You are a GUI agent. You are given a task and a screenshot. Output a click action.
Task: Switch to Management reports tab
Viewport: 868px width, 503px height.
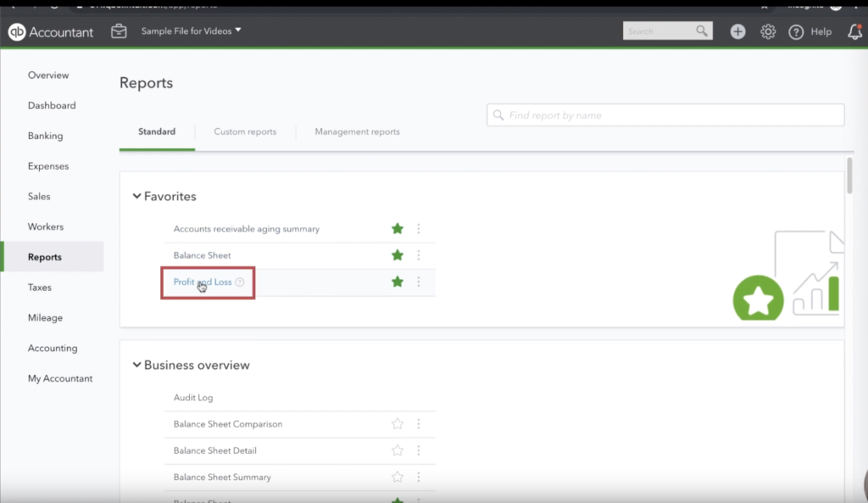pyautogui.click(x=357, y=131)
